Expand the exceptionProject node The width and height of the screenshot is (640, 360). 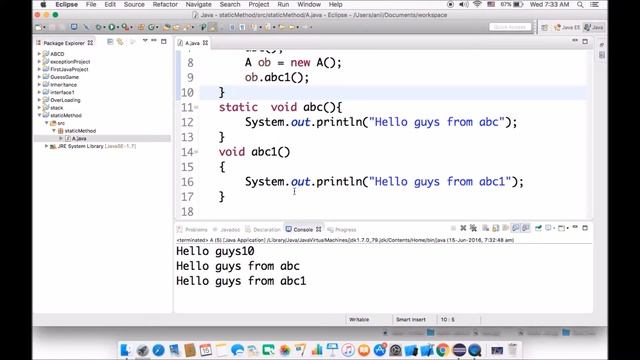39,62
